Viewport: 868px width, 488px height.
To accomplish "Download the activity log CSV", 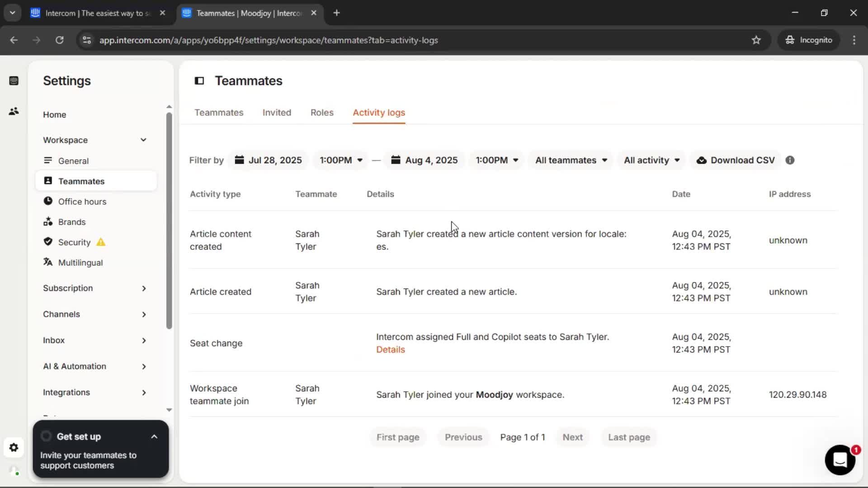I will 736,160.
